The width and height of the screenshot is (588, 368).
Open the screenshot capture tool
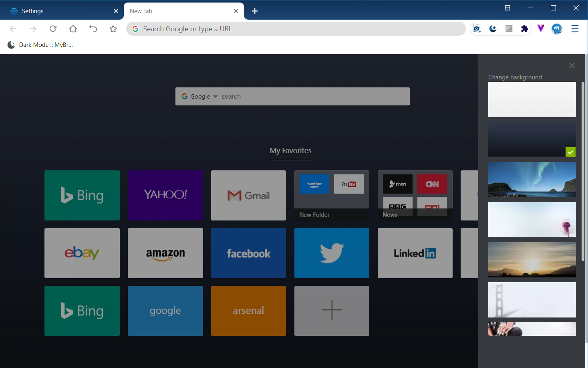coord(477,28)
